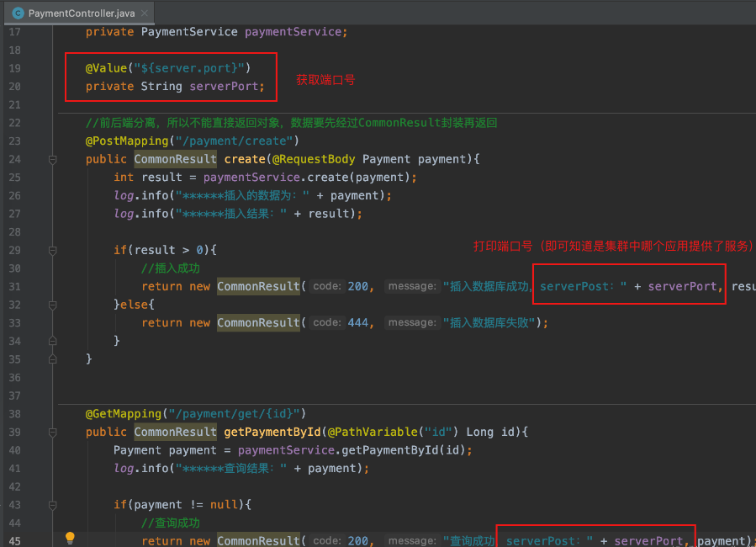The width and height of the screenshot is (756, 547).
Task: Click paymentService field on line 17
Action: [293, 32]
